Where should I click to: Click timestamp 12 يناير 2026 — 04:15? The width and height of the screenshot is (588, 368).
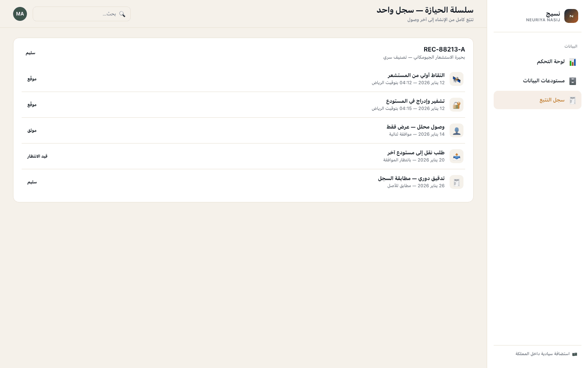(408, 108)
